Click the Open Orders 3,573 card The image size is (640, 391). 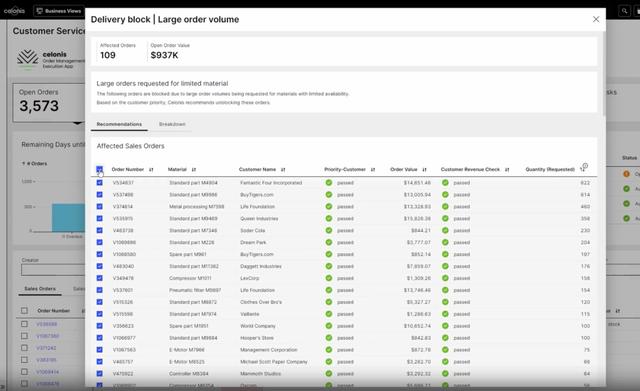pyautogui.click(x=49, y=102)
